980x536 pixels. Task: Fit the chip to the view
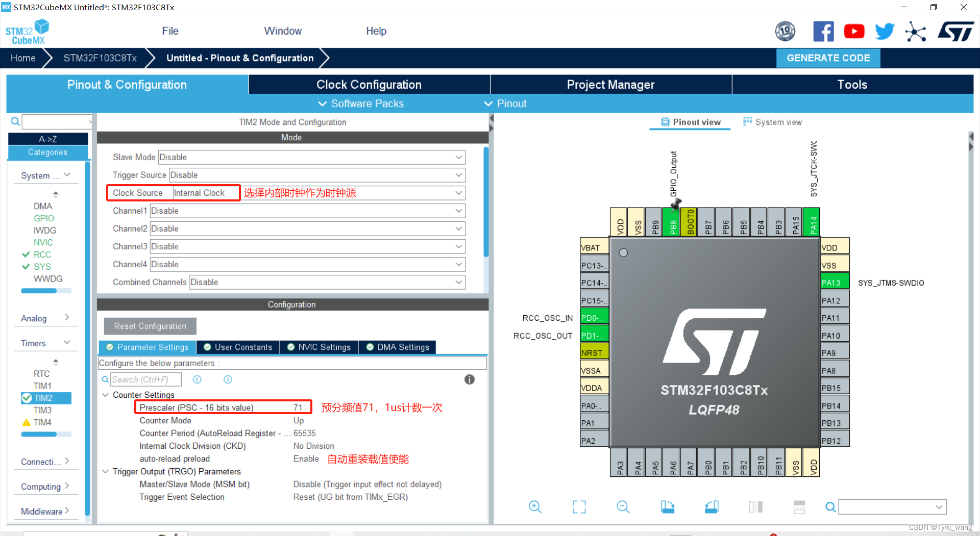(579, 506)
